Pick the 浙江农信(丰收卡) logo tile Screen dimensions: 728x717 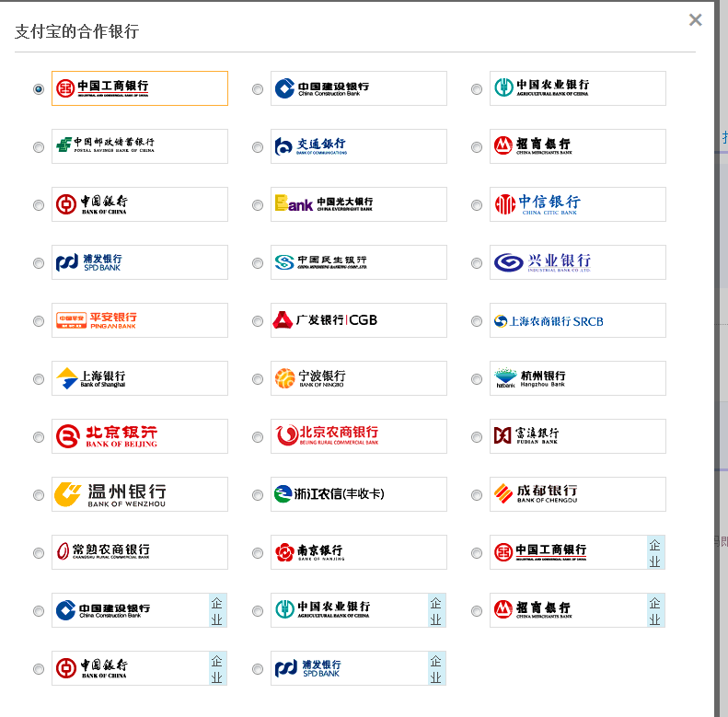359,494
